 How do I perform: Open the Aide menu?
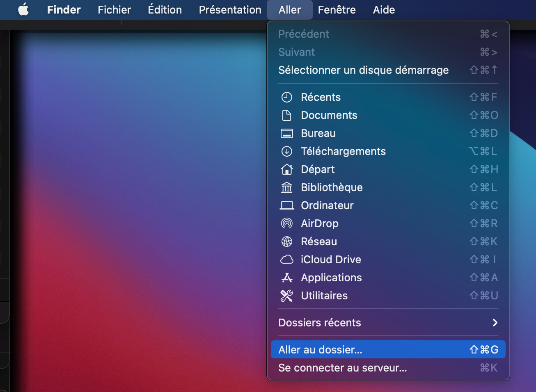click(384, 9)
